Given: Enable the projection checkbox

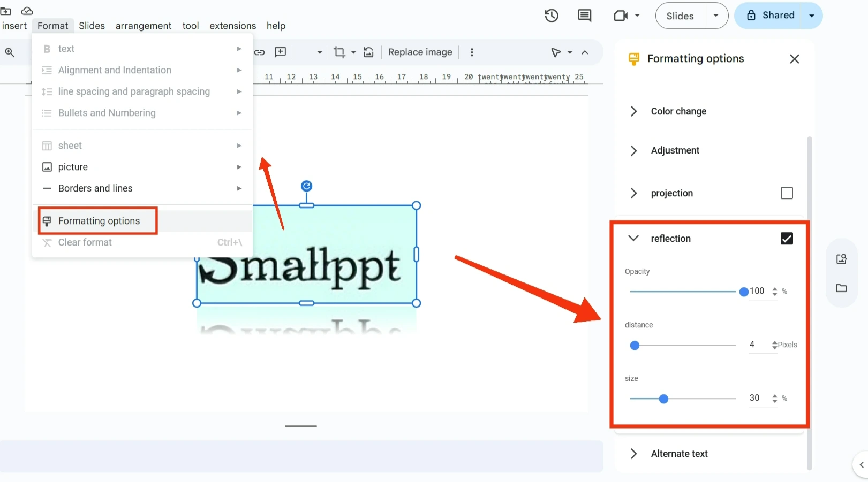Looking at the screenshot, I should pyautogui.click(x=786, y=193).
